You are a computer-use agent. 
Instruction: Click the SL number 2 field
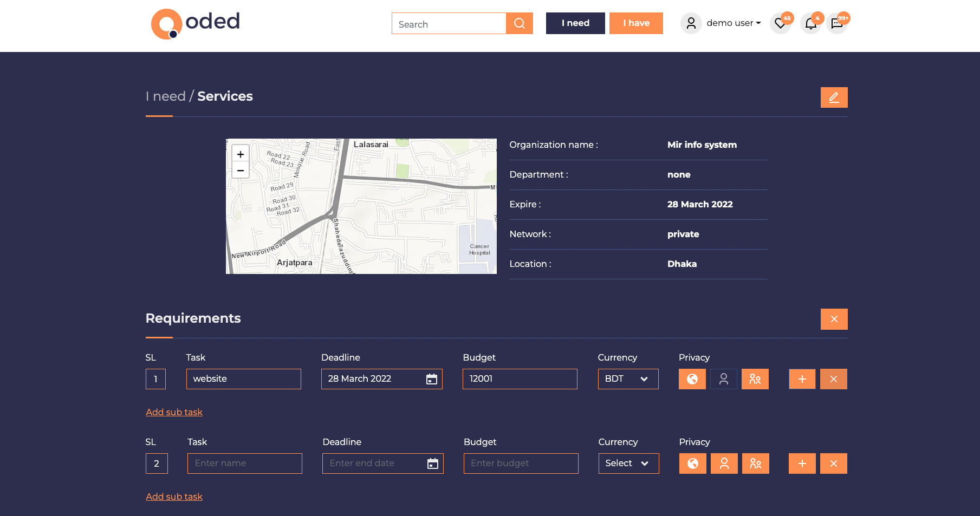pyautogui.click(x=157, y=463)
